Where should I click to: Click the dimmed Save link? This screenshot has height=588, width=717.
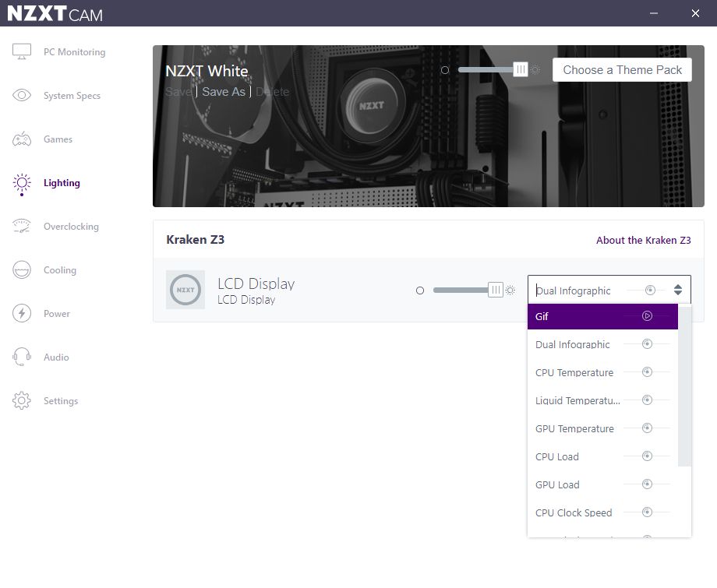coord(178,92)
